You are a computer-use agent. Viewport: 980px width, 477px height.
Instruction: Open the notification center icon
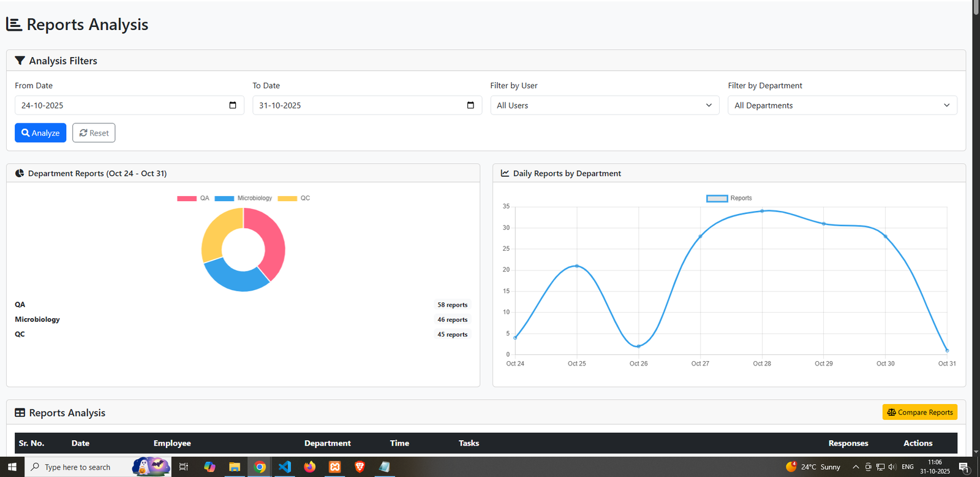(x=963, y=467)
